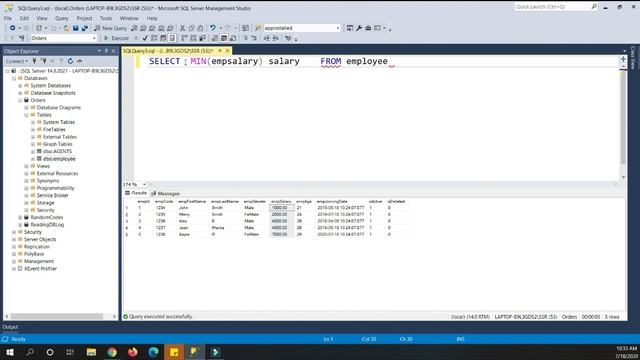Open the Connect dropdown in Object Explorer
Image resolution: width=640 pixels, height=360 pixels.
[17, 61]
